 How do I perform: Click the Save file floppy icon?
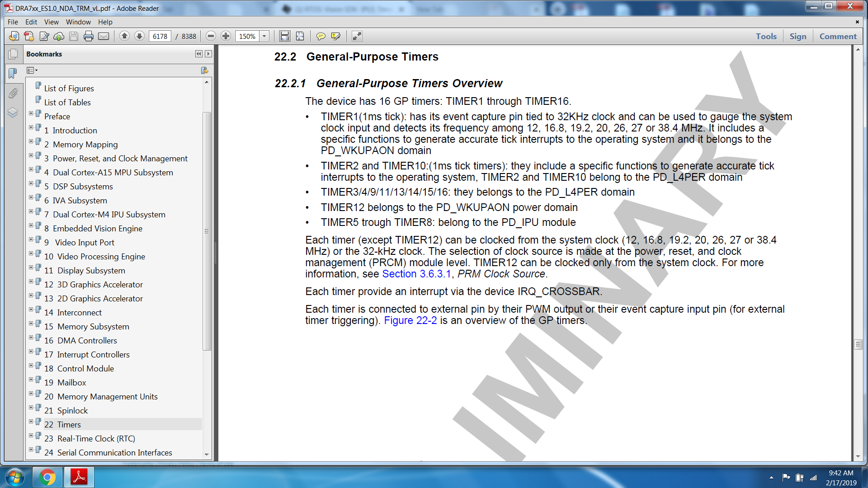pyautogui.click(x=74, y=36)
